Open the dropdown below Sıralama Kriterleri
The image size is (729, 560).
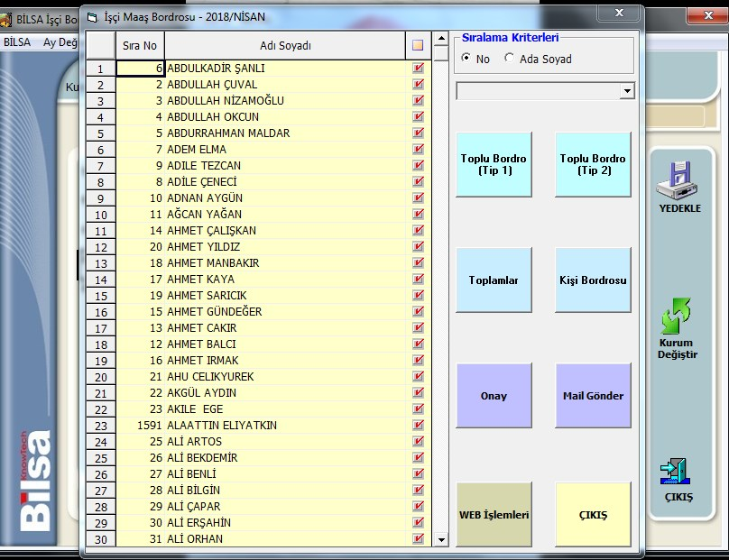pos(627,91)
